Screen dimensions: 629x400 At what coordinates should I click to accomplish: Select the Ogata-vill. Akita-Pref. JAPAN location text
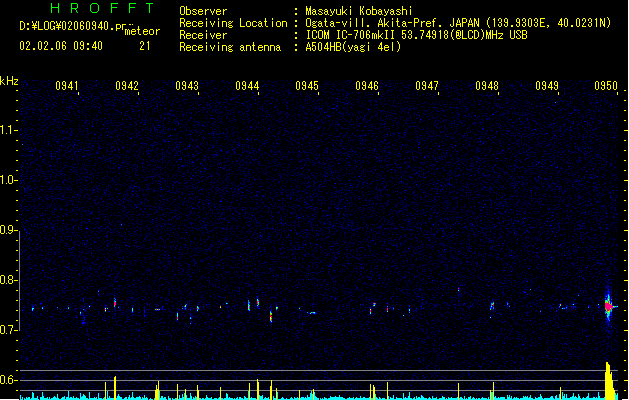[458, 23]
